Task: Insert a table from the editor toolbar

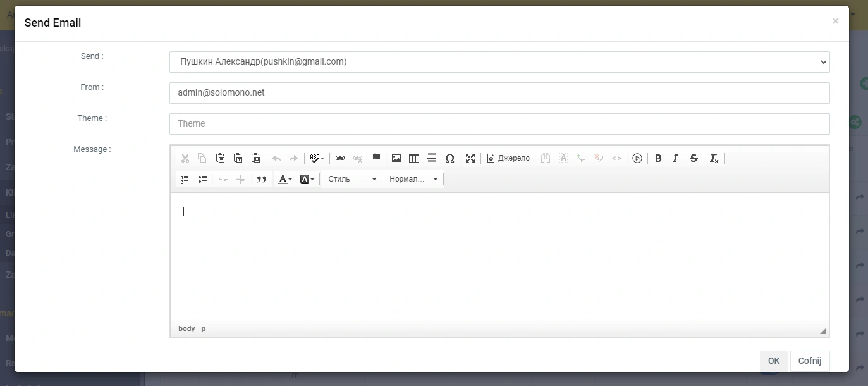Action: (414, 158)
